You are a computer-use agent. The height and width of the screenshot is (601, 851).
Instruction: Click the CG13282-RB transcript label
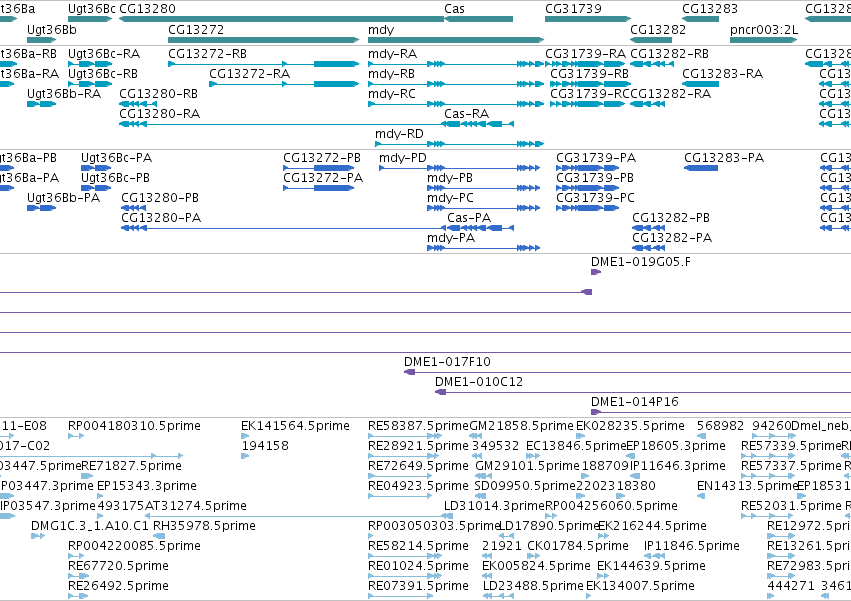[x=669, y=54]
